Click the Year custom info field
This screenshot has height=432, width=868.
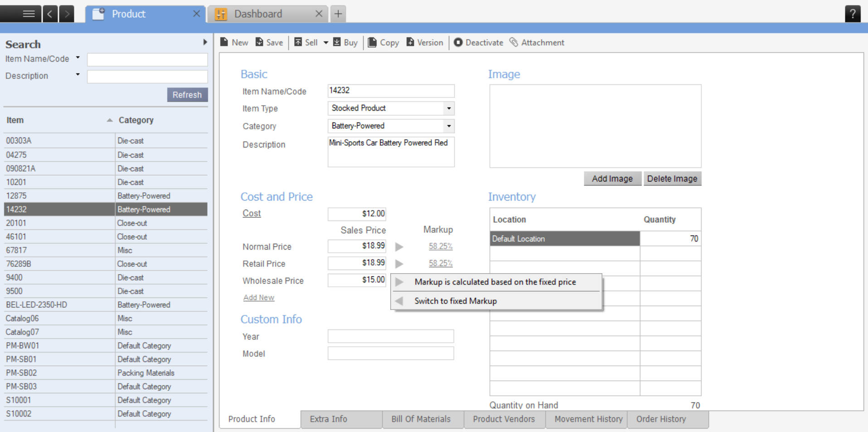pyautogui.click(x=390, y=336)
